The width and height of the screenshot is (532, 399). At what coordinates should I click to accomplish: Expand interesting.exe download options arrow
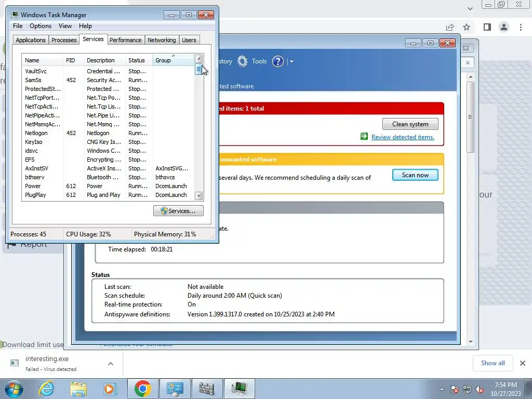(x=111, y=364)
